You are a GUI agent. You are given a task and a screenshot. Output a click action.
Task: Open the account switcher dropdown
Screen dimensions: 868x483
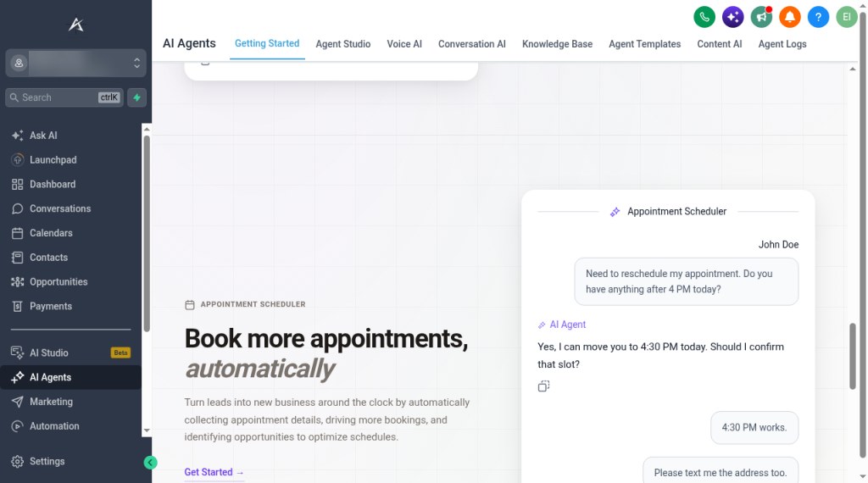tap(75, 63)
